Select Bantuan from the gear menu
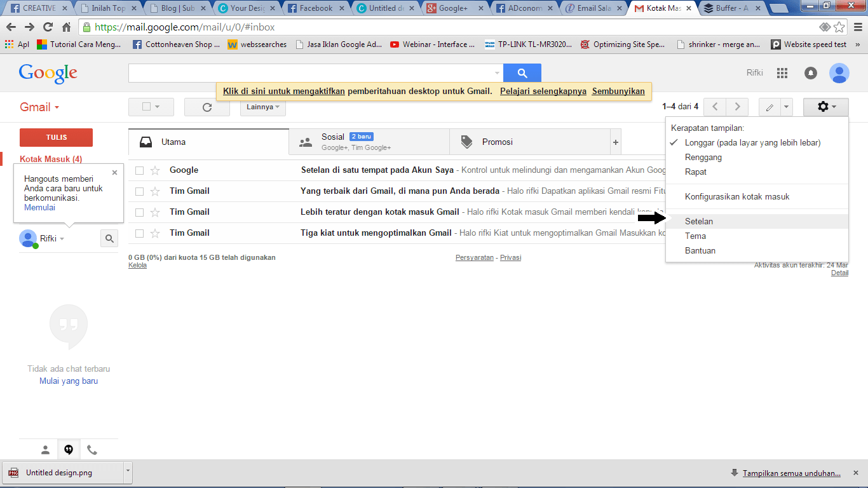Image resolution: width=868 pixels, height=488 pixels. click(757, 251)
